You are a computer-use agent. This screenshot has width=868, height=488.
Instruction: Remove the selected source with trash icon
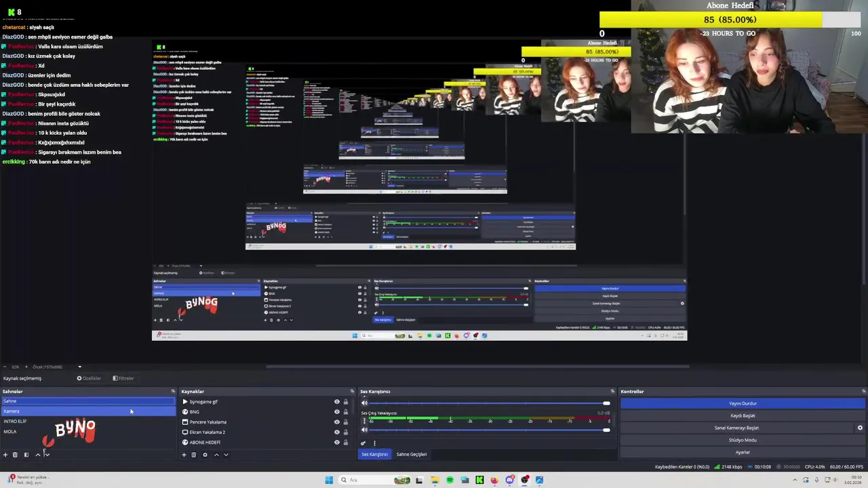[193, 455]
